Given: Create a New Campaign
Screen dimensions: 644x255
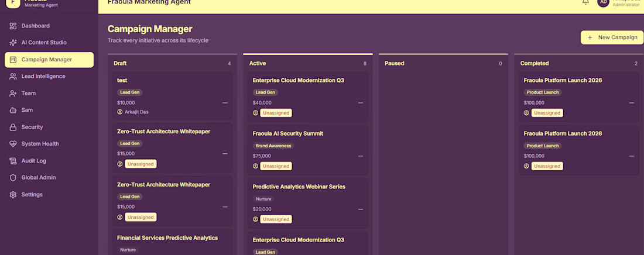Looking at the screenshot, I should click(612, 37).
